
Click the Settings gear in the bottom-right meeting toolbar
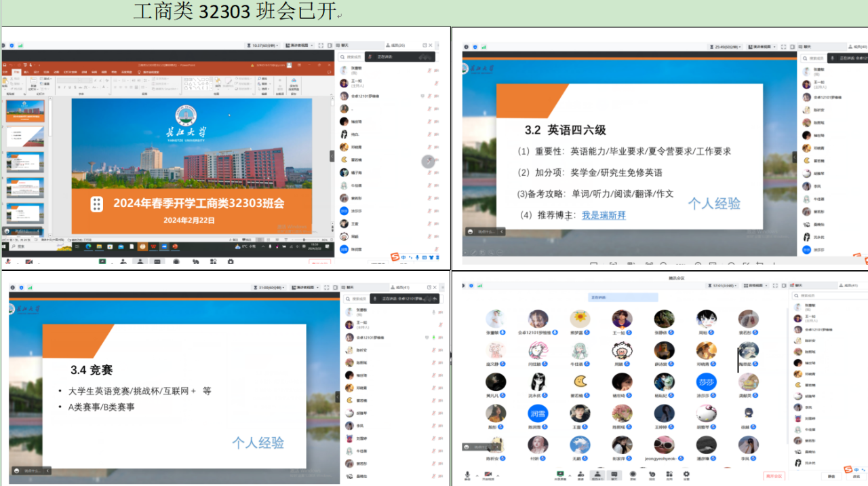pos(686,475)
